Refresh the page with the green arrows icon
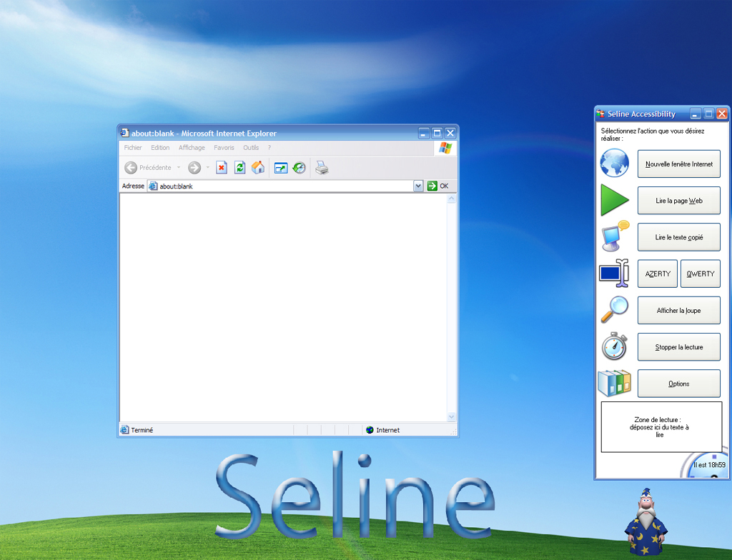This screenshot has height=560, width=732. tap(240, 168)
